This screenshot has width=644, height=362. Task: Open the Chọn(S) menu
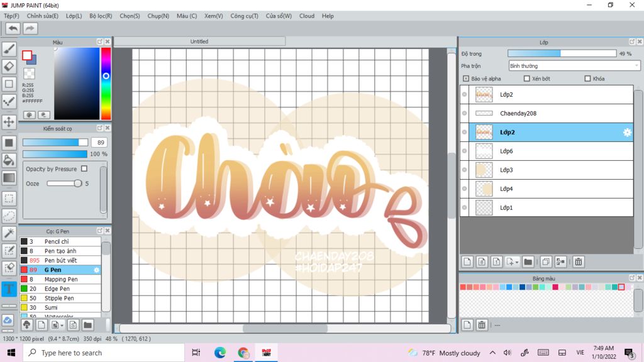130,16
